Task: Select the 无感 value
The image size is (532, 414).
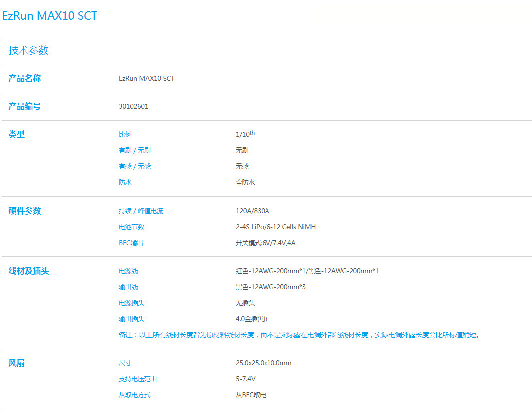Action: pos(242,166)
